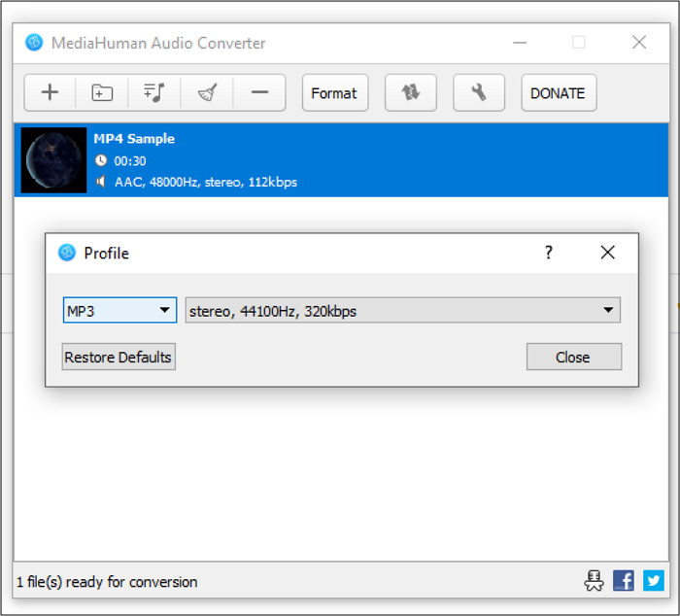Dismiss the Profile dialog with the X
Viewport: 680px width, 616px height.
click(x=608, y=253)
